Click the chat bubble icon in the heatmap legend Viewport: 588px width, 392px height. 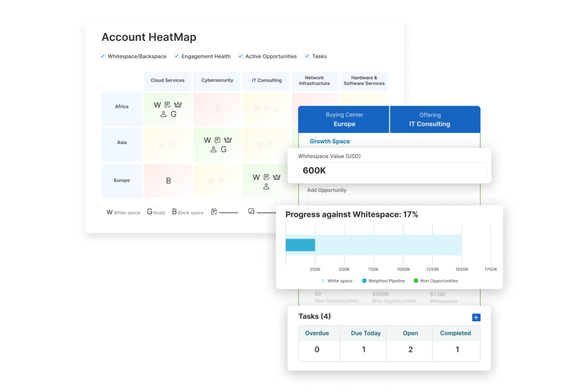click(251, 211)
